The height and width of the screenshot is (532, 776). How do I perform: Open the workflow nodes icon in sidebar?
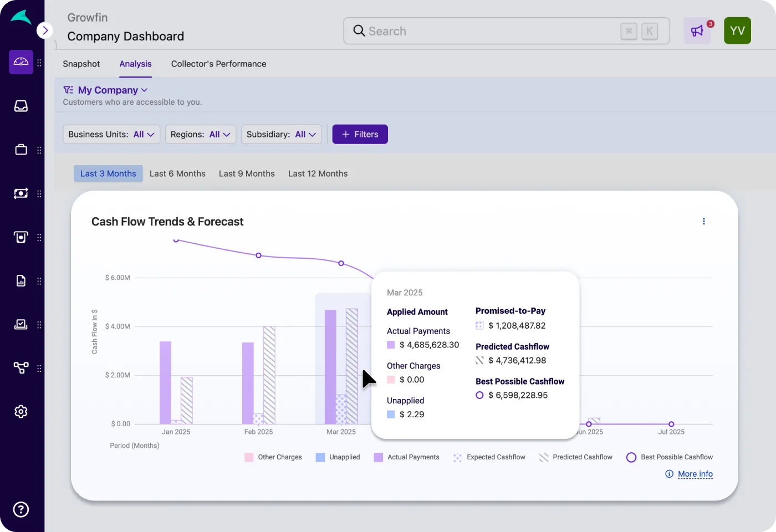point(21,368)
